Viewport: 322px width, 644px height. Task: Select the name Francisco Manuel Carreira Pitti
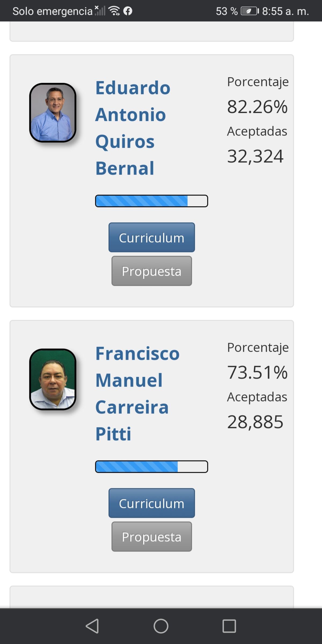point(137,393)
